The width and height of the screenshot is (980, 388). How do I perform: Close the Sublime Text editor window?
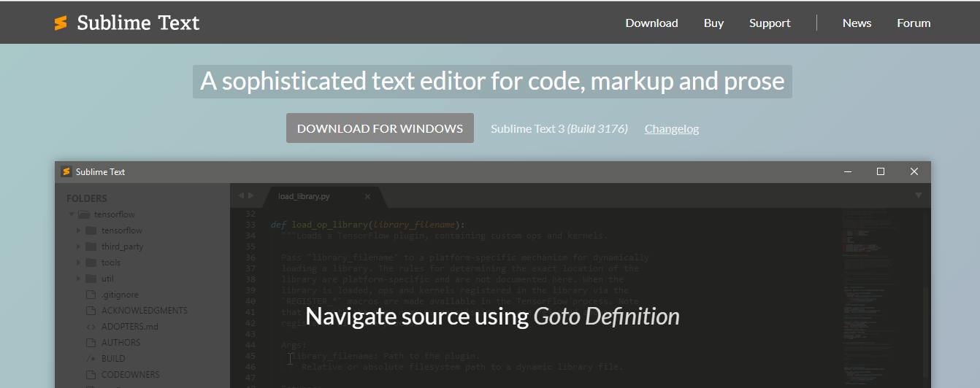tap(914, 172)
